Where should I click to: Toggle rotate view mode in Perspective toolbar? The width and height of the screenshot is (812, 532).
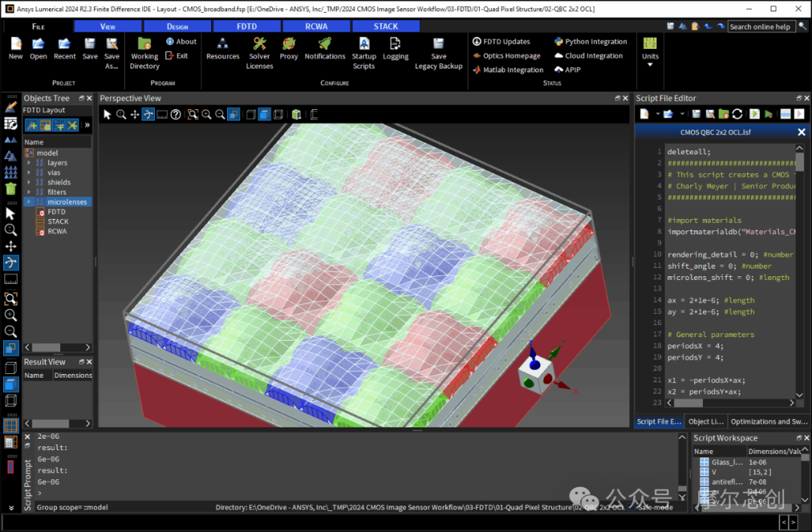148,114
